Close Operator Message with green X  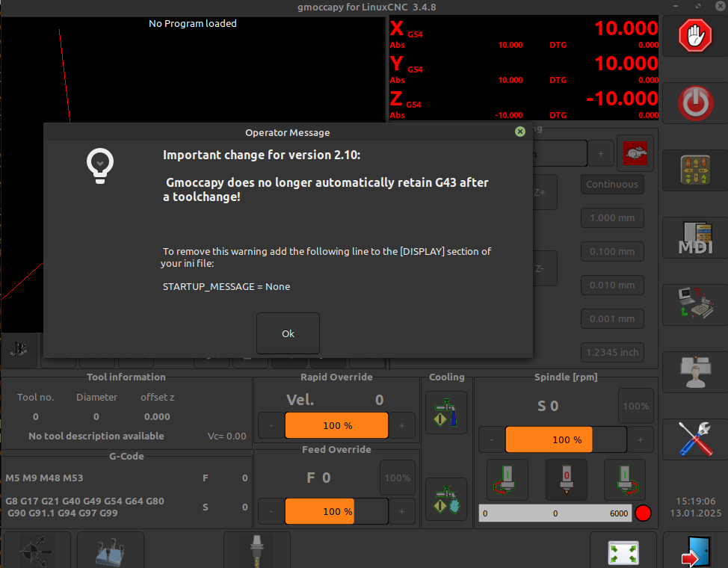[520, 132]
